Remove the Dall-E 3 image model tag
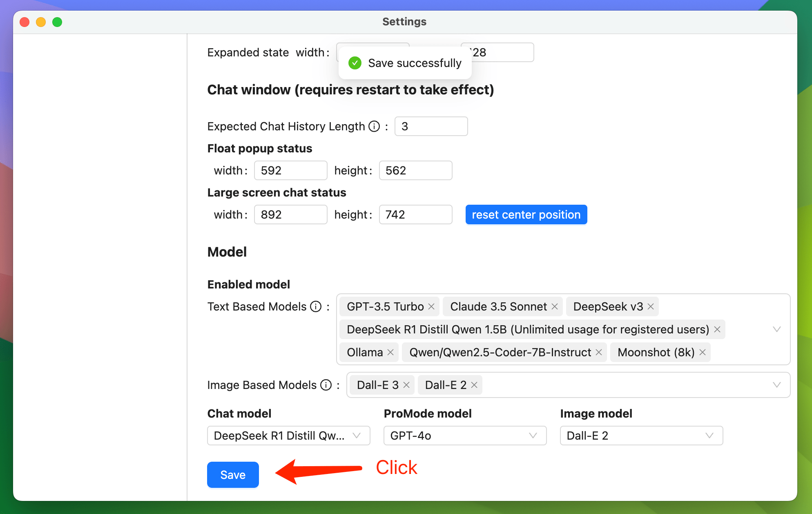Viewport: 812px width, 514px height. click(x=406, y=385)
